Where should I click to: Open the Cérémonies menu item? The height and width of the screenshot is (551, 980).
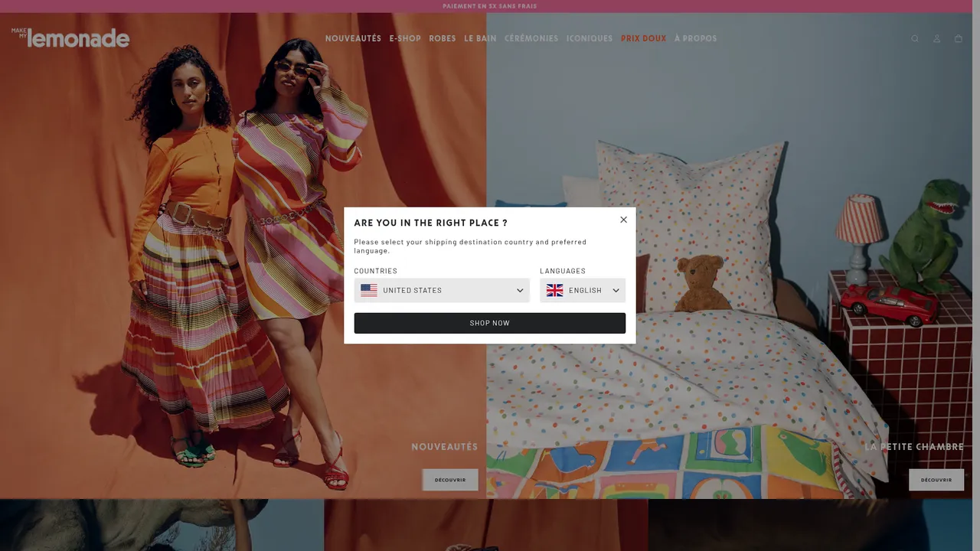pos(531,38)
